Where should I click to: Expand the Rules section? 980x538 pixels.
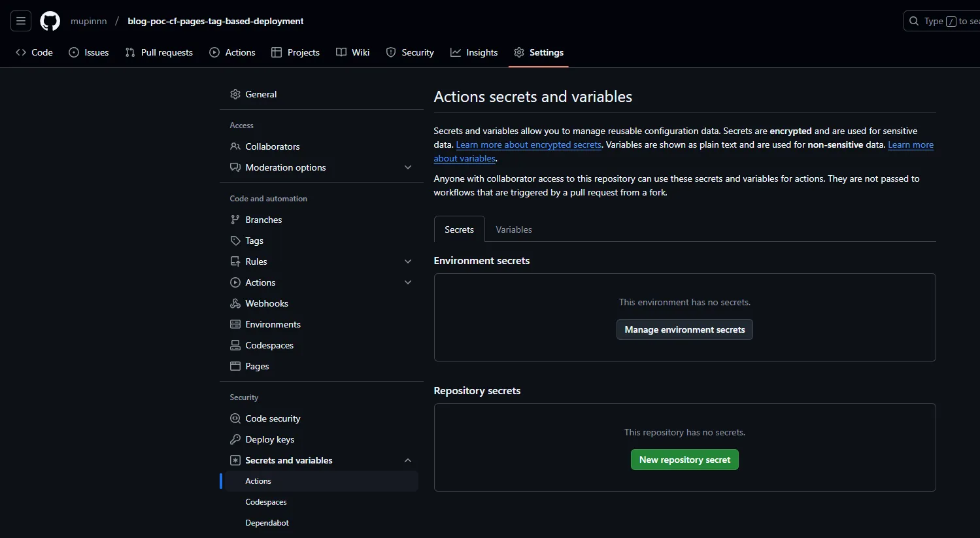coord(408,261)
